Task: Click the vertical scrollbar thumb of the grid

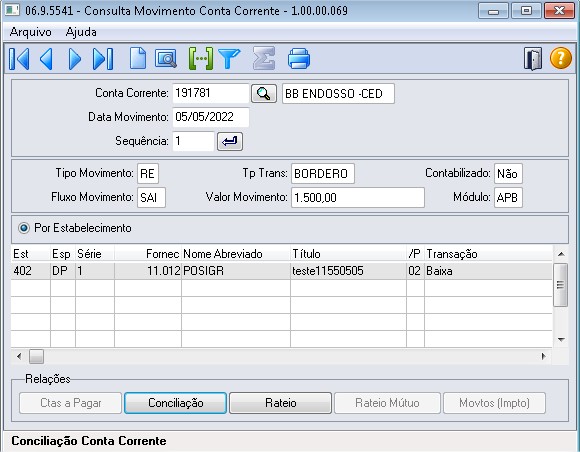Action: (560, 285)
